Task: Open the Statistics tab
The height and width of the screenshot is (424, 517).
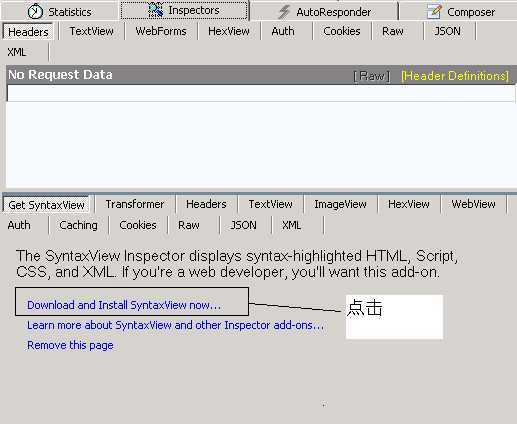Action: point(59,11)
